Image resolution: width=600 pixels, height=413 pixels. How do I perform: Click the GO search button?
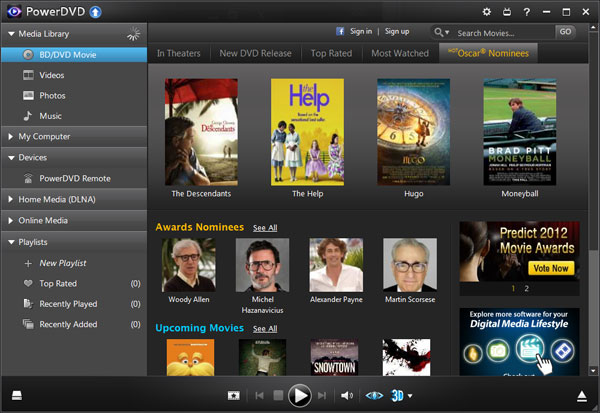[x=565, y=32]
